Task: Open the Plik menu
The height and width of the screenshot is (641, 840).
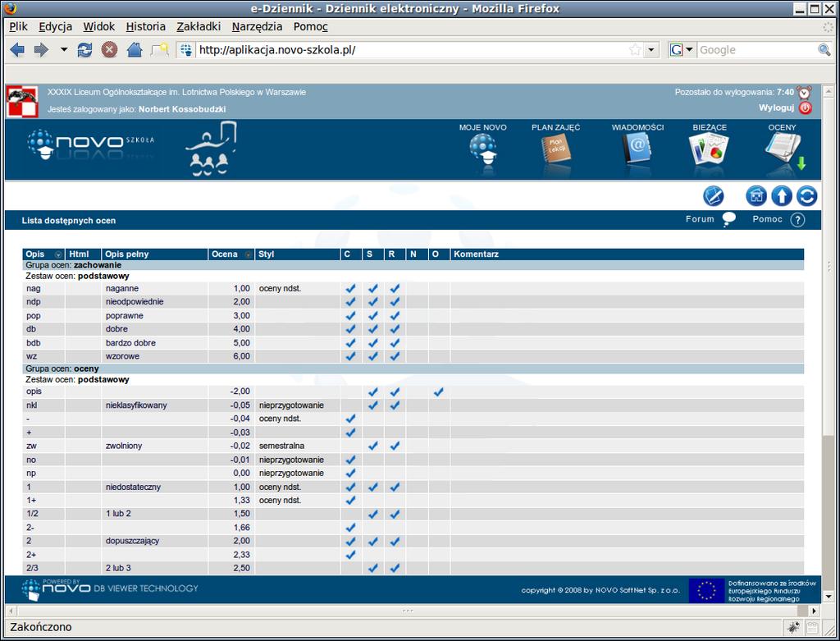Action: (x=18, y=26)
